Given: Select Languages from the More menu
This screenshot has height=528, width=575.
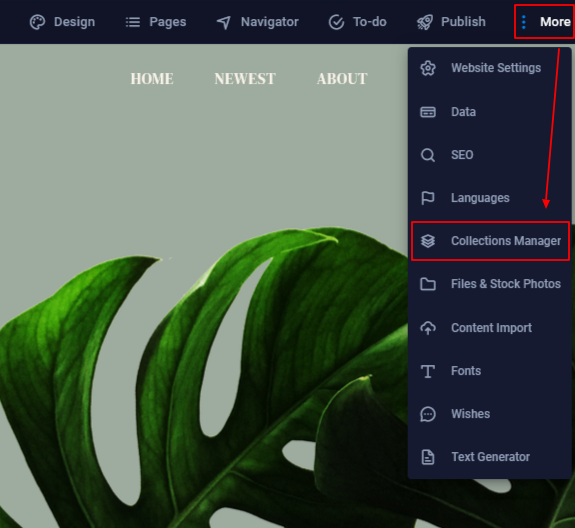Looking at the screenshot, I should tap(490, 198).
